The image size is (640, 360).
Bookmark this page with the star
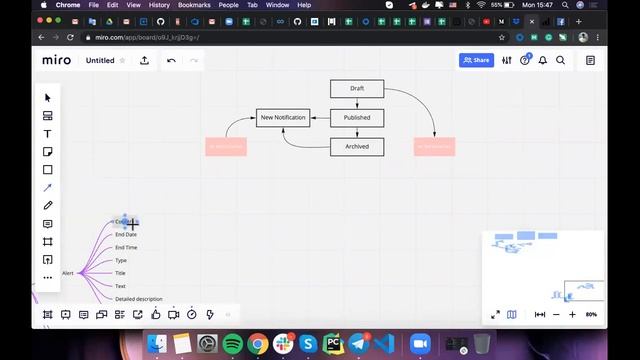[502, 37]
